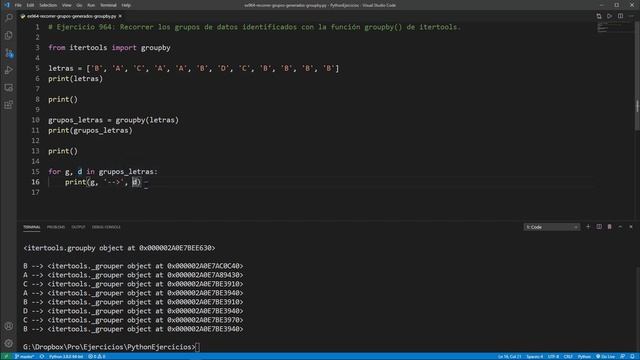Kill terminal with trash icon
Image resolution: width=640 pixels, height=360 pixels.
609,227
